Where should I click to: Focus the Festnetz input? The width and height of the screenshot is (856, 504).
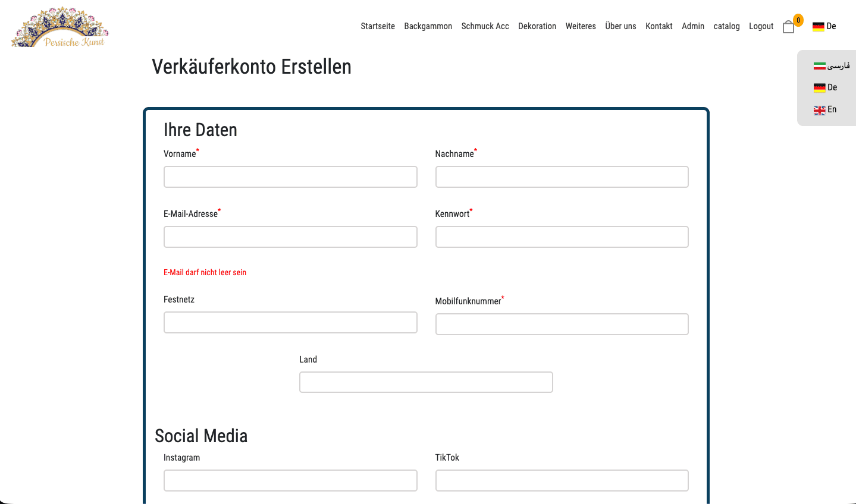pos(290,323)
